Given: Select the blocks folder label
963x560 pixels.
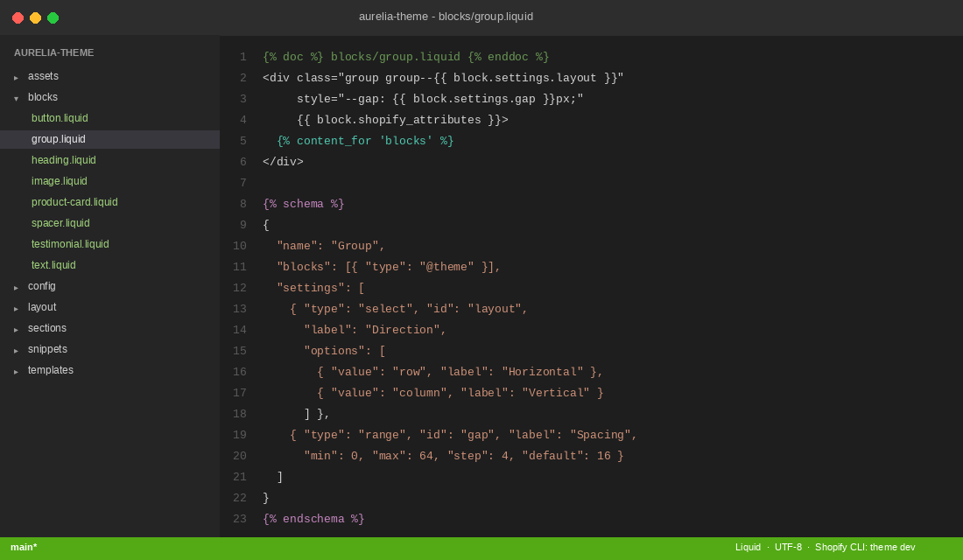Looking at the screenshot, I should coord(42,97).
